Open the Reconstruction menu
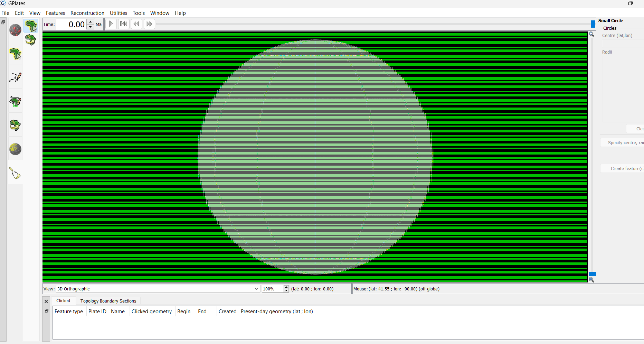The width and height of the screenshot is (644, 344). point(87,13)
